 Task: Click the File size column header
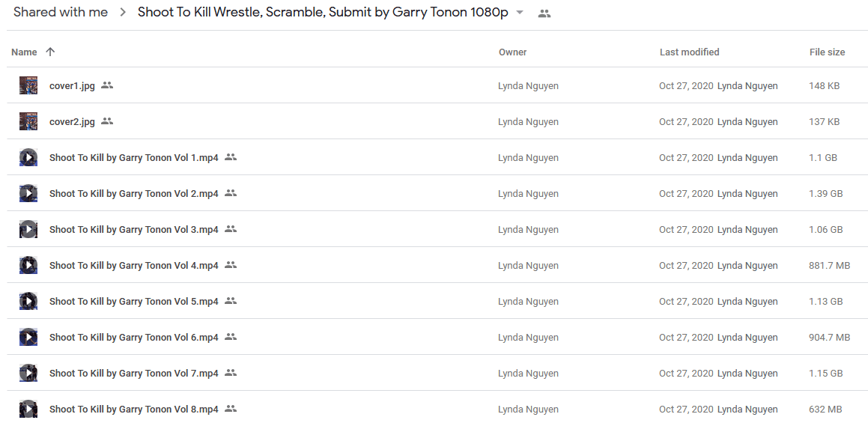point(827,52)
